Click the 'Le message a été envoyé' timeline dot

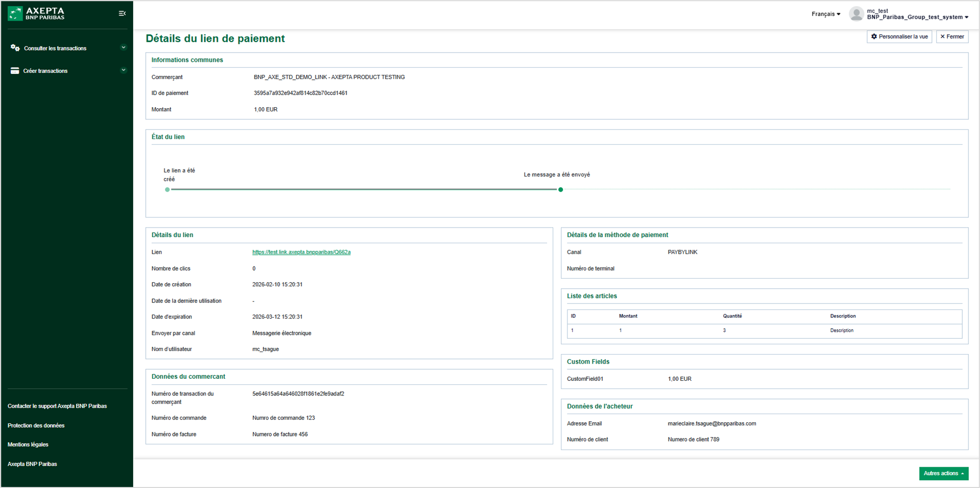point(560,190)
